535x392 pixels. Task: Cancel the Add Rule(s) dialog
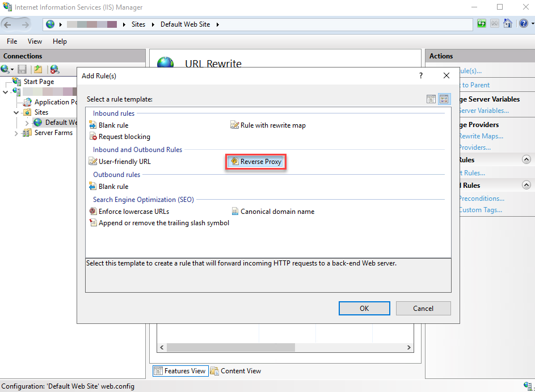pyautogui.click(x=423, y=308)
